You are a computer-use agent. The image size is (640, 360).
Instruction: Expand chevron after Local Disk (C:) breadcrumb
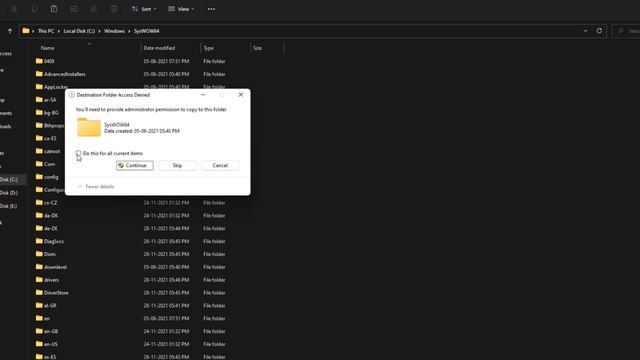(99, 31)
